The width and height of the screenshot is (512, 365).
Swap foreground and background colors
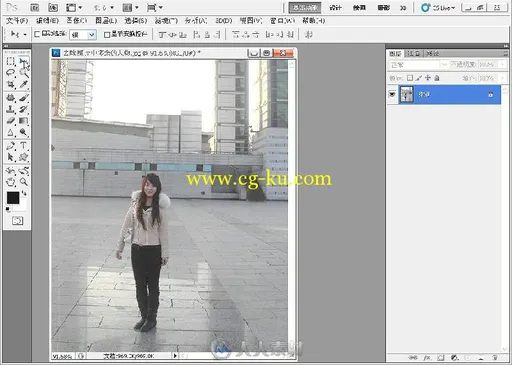(24, 193)
